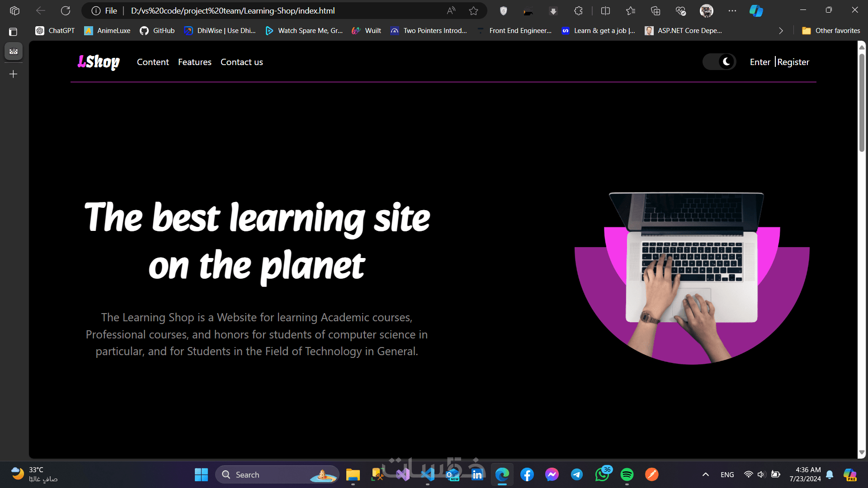This screenshot has width=868, height=488.
Task: Toggle the dark mode moon switch
Action: click(x=719, y=62)
